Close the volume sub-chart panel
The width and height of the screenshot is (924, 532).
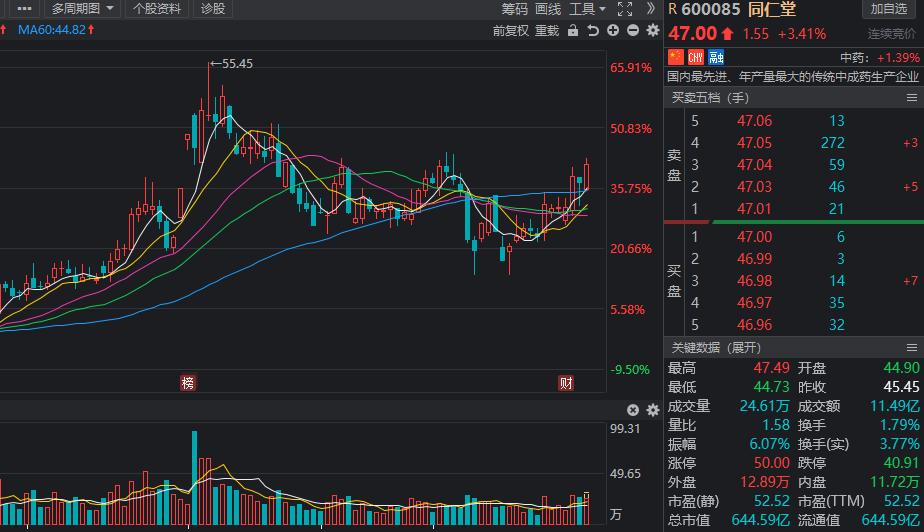[x=633, y=410]
